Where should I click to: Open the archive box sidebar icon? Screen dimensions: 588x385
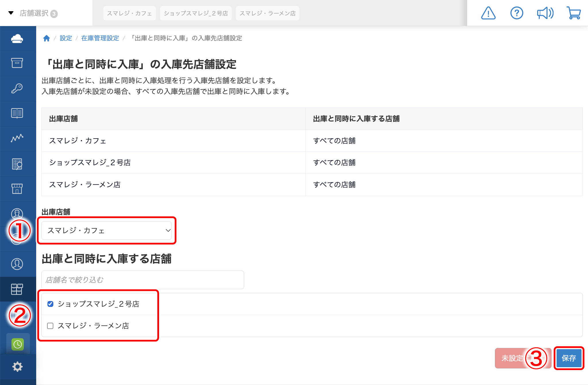pos(17,63)
